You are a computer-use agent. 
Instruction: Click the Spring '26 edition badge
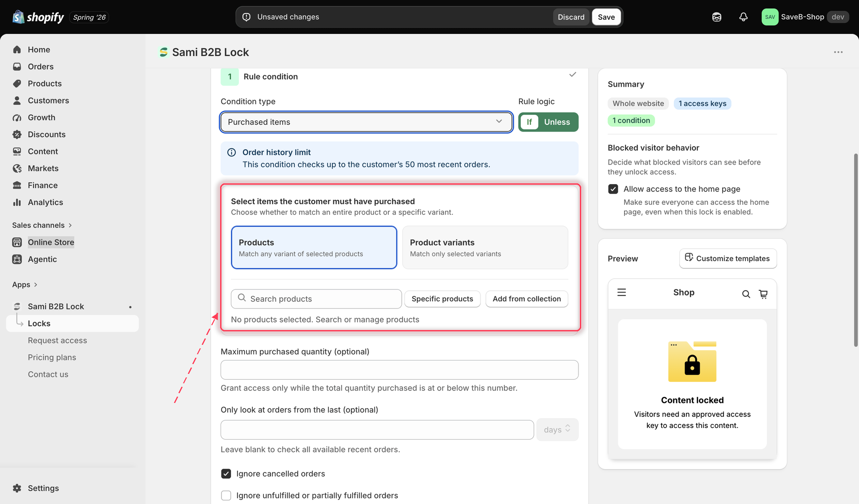pos(89,17)
